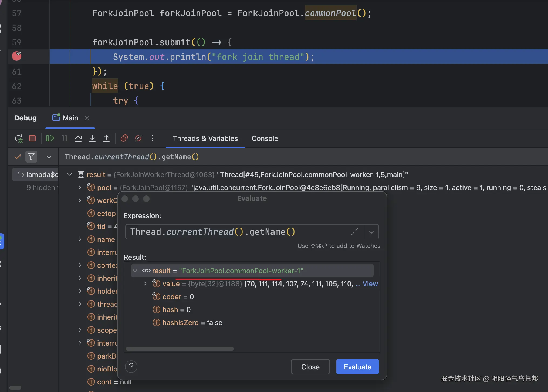Click the Step Out icon
Viewport: 548px width, 392px height.
106,138
